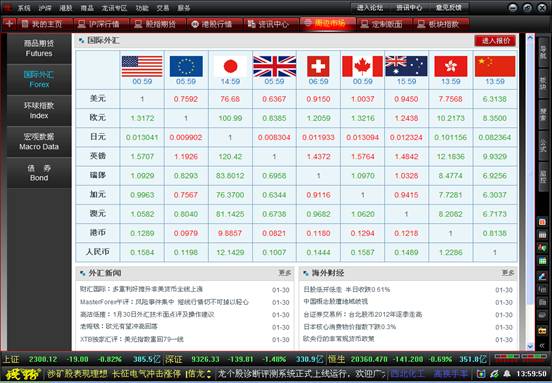
Task: Toggle the ticker up-down arrows next to 倍龙
Action: click(x=209, y=373)
